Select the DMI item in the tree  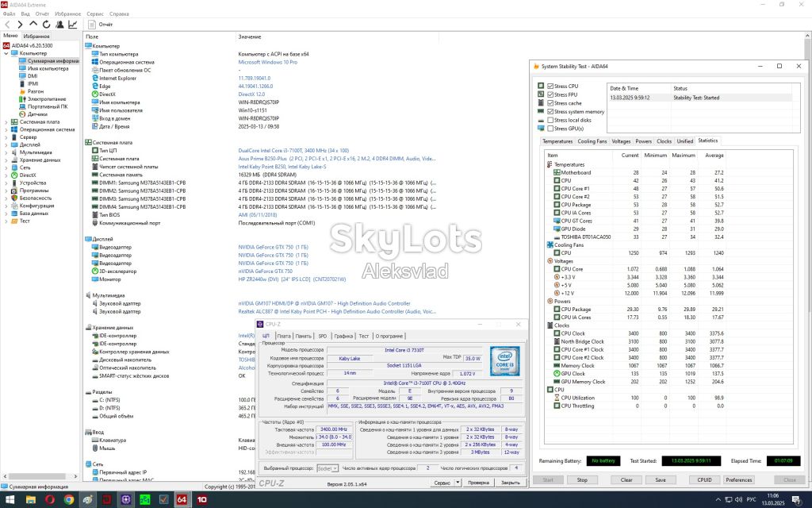(33, 75)
